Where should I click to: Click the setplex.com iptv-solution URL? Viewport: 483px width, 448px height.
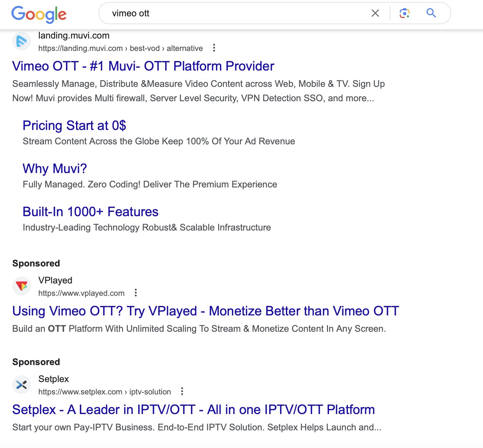pos(104,392)
